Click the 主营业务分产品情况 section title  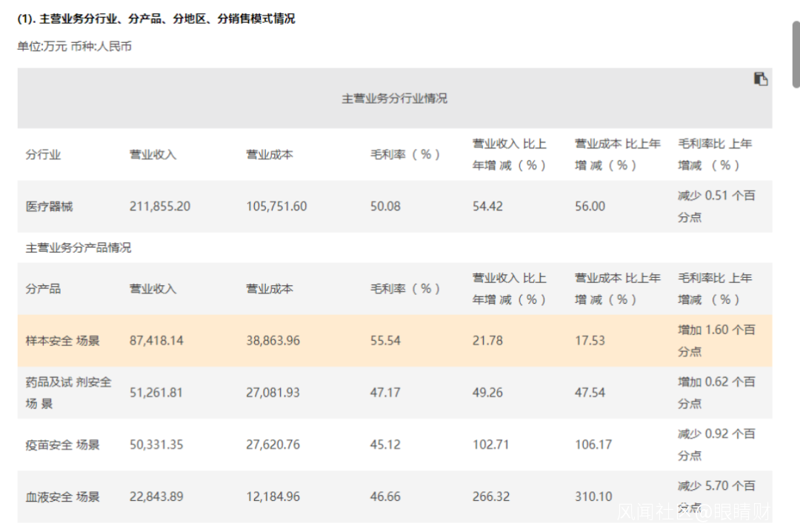click(x=78, y=247)
